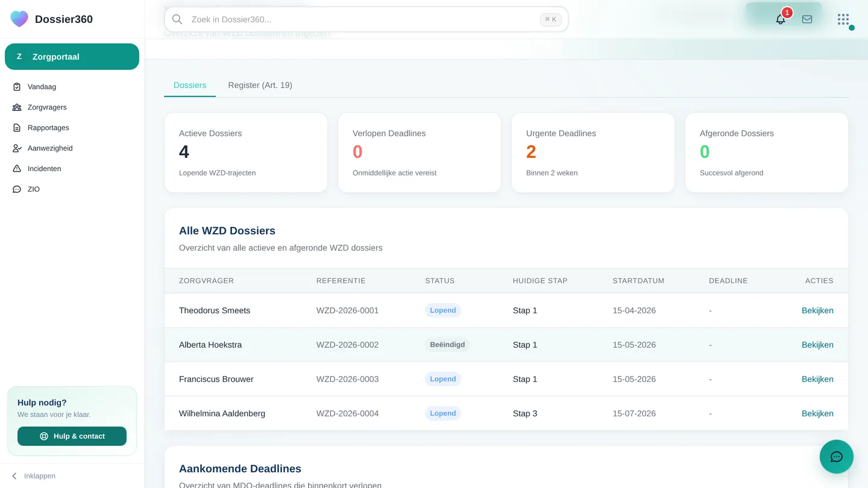Open the mail envelope icon
Image resolution: width=868 pixels, height=488 pixels.
tap(807, 19)
